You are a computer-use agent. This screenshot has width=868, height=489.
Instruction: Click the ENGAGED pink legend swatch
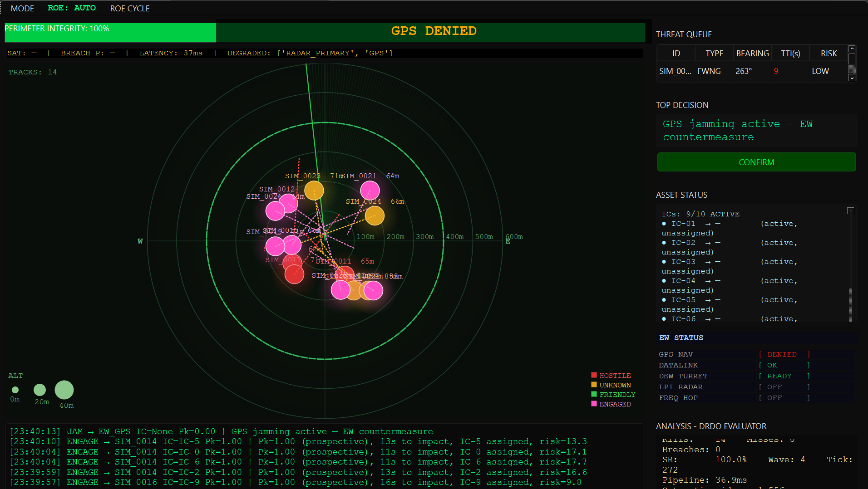[594, 404]
